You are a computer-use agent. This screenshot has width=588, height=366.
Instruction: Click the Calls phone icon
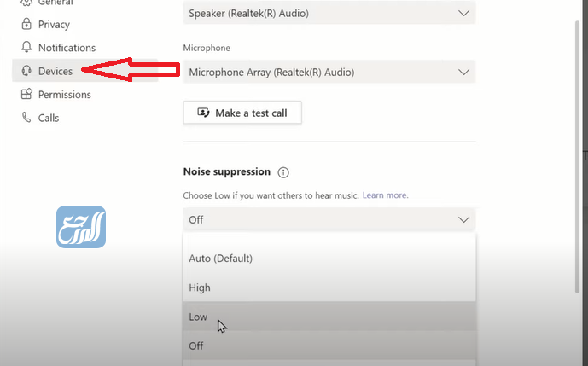(26, 118)
